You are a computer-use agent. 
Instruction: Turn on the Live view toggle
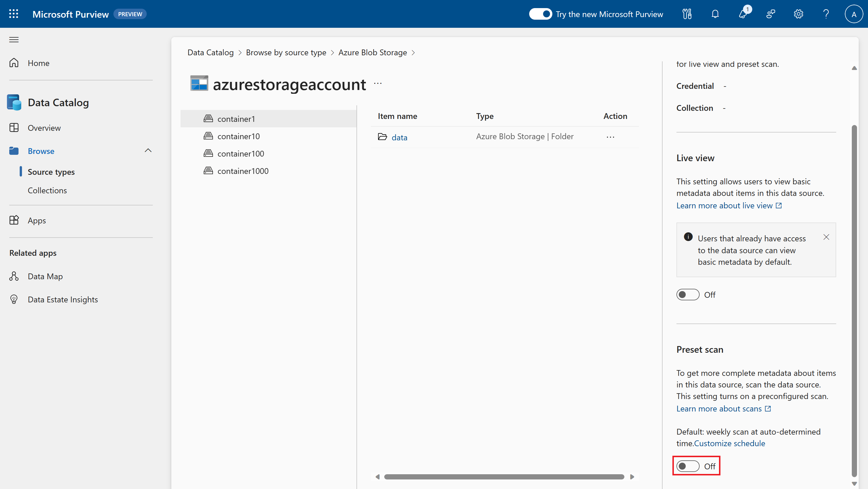click(688, 295)
